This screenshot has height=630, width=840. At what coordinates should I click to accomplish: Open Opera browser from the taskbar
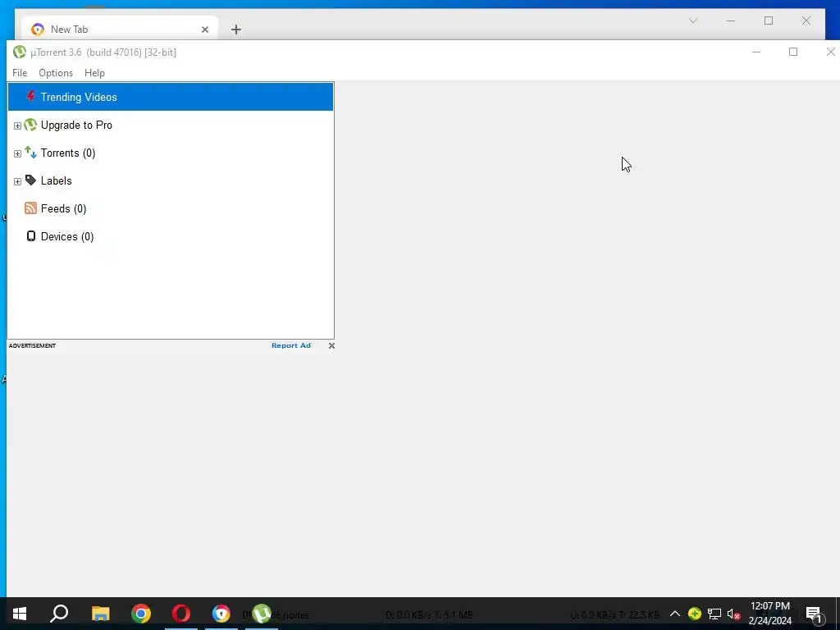point(181,614)
